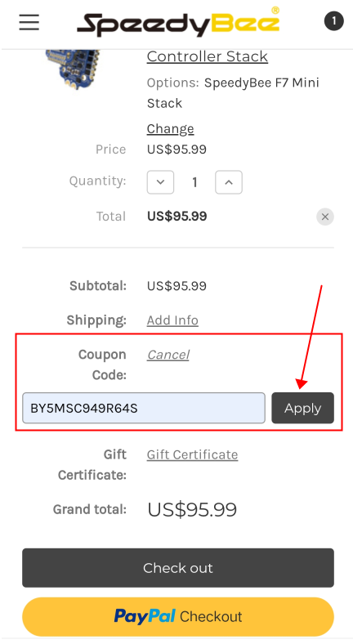Apply the entered coupon code
353x644 pixels.
point(303,408)
